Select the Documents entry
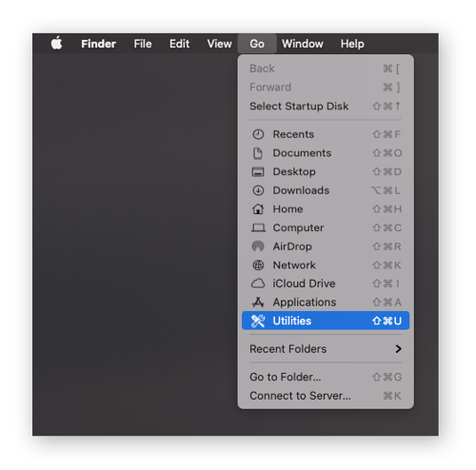 pyautogui.click(x=326, y=153)
